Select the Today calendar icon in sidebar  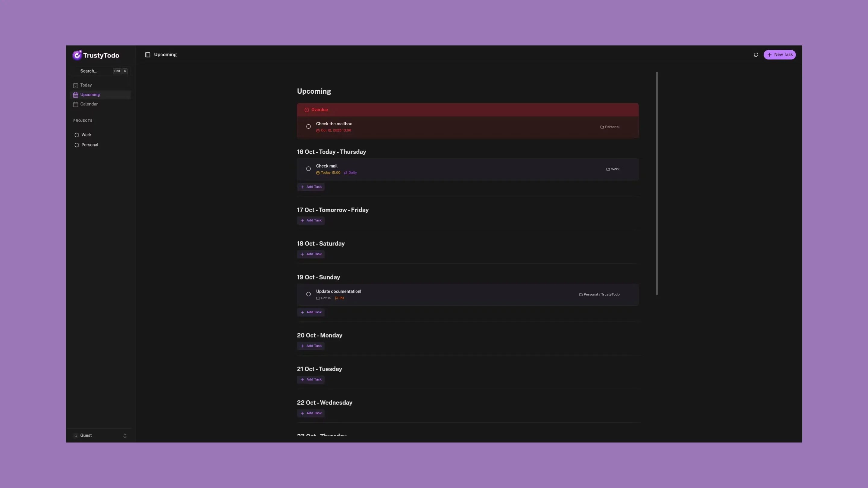coord(75,85)
